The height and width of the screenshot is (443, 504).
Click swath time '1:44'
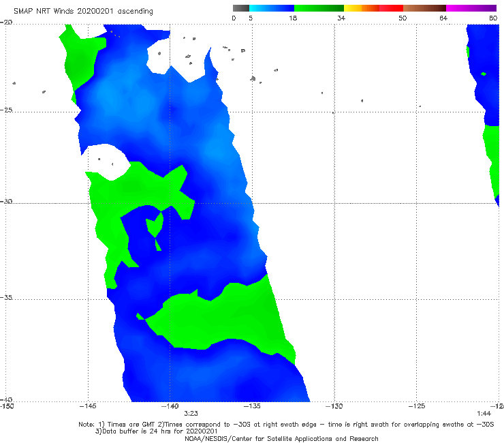pyautogui.click(x=484, y=414)
